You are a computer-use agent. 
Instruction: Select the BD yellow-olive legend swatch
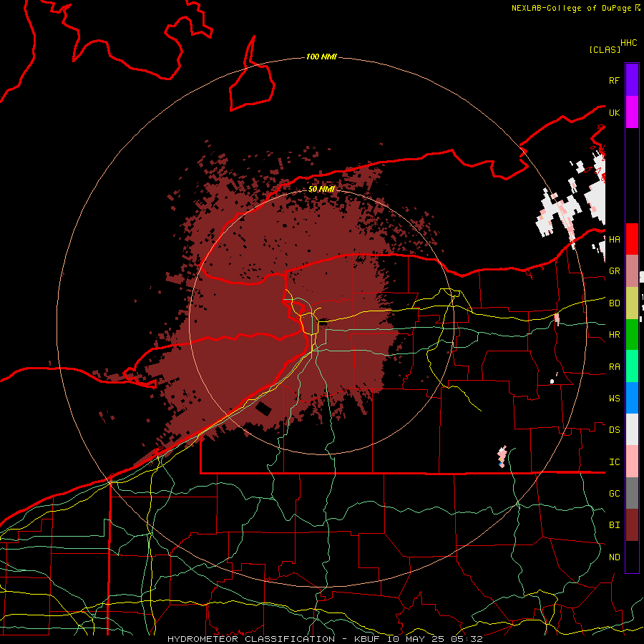point(632,303)
